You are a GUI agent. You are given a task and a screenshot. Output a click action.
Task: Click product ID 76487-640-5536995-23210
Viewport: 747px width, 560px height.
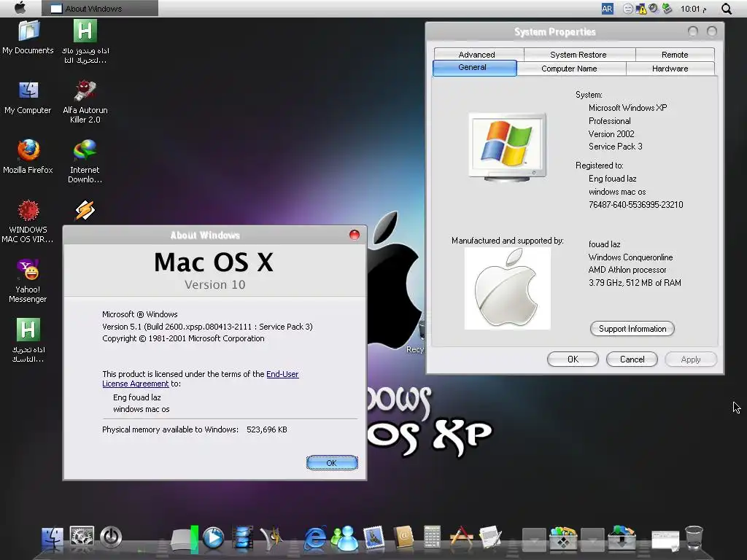(x=635, y=205)
